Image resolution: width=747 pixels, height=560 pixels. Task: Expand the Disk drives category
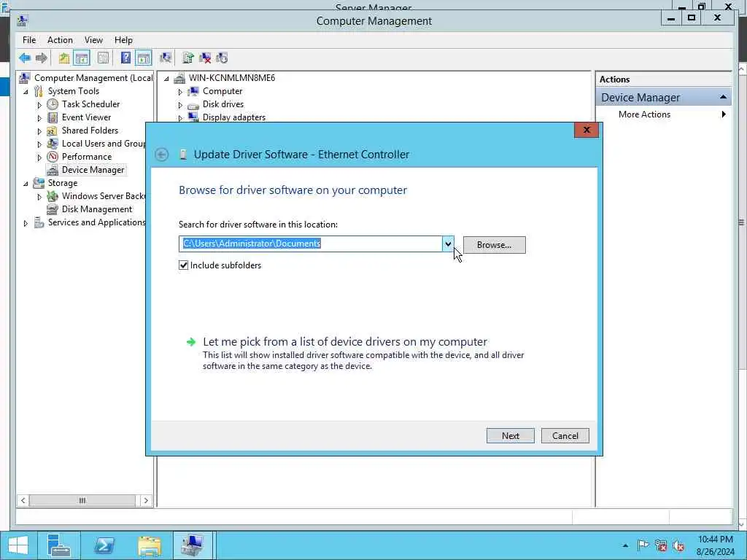click(180, 105)
